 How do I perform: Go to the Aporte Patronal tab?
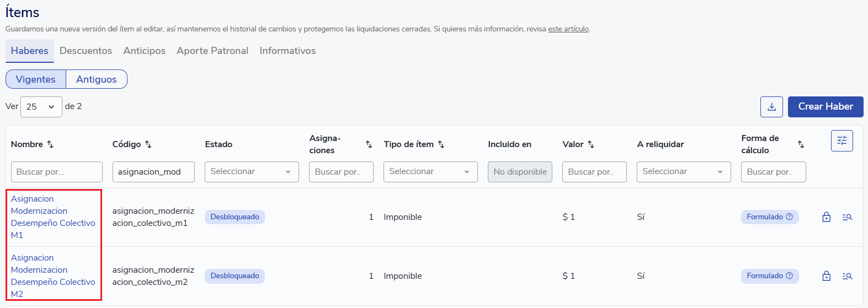point(212,51)
